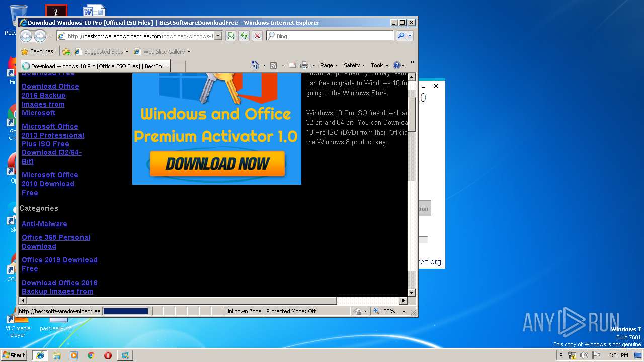Open Windows Media Player taskbar icon

click(74, 355)
